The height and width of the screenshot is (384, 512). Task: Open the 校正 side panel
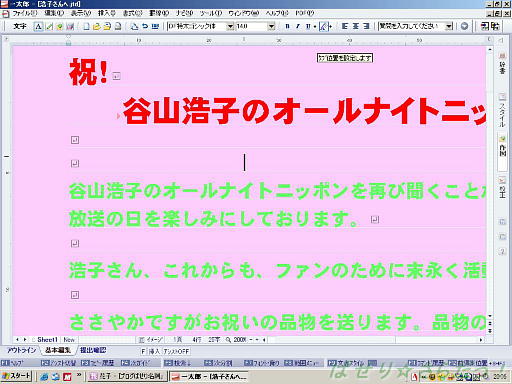pyautogui.click(x=502, y=187)
